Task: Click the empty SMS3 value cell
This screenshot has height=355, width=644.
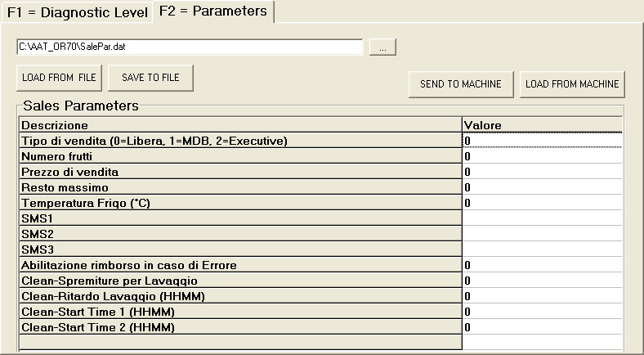Action: pyautogui.click(x=542, y=249)
